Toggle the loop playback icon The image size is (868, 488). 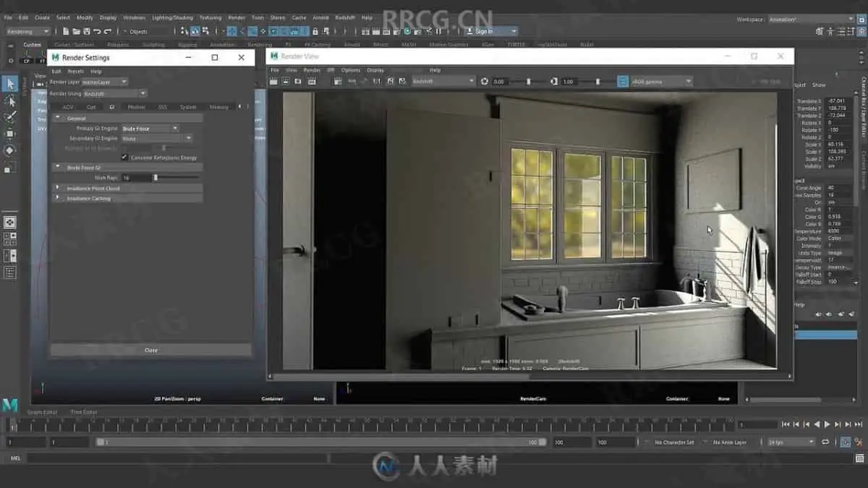pyautogui.click(x=825, y=442)
